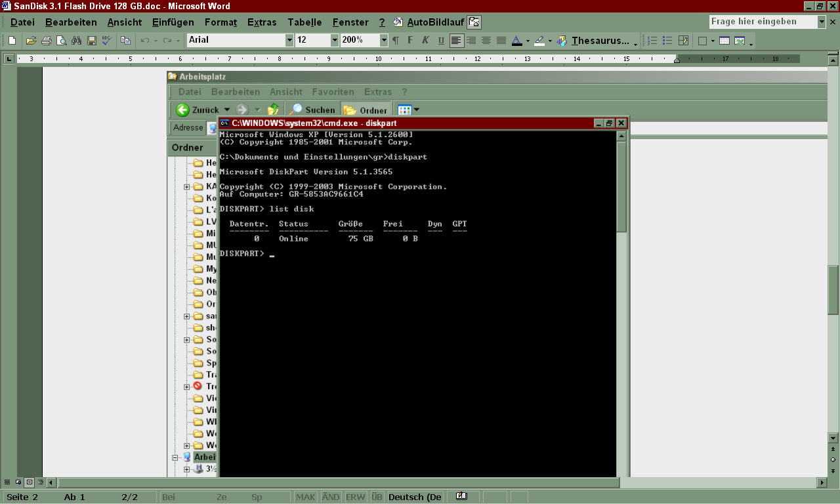Print the document with printer icon

(46, 41)
